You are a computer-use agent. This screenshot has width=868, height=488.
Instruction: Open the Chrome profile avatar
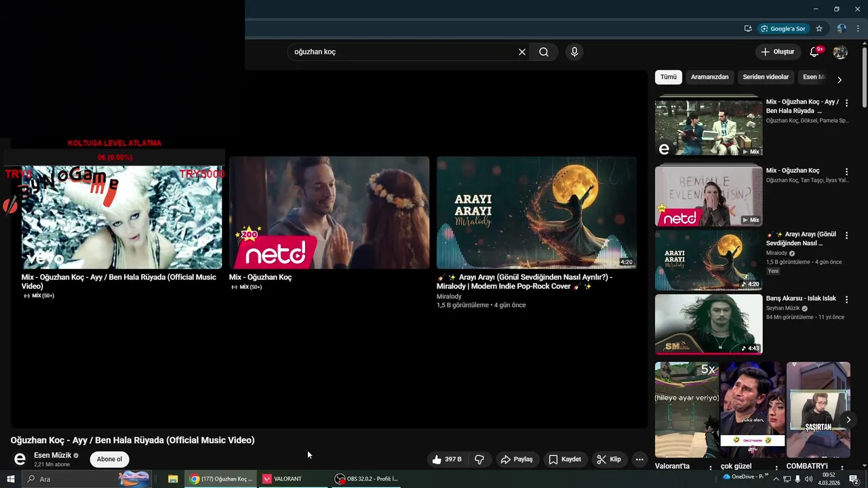842,28
